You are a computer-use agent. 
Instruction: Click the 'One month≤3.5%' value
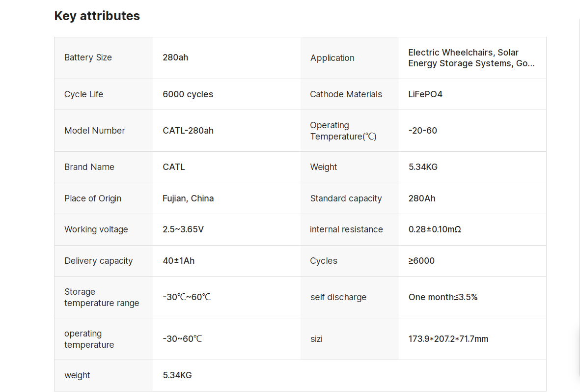443,297
